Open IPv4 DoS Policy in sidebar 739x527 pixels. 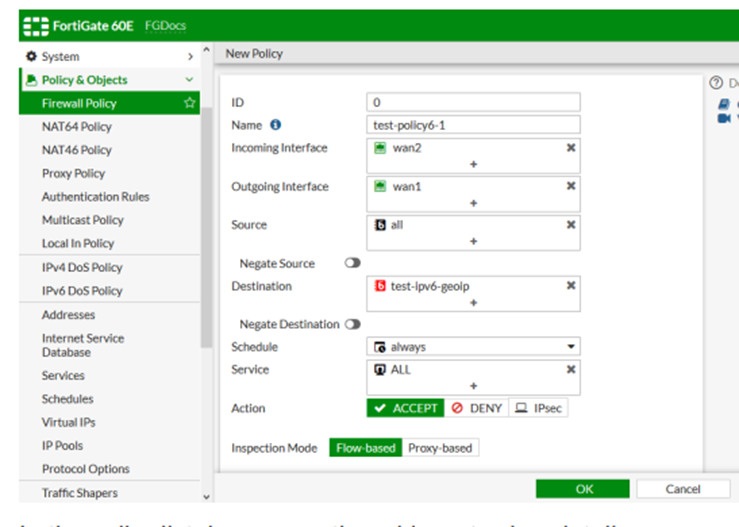point(82,267)
